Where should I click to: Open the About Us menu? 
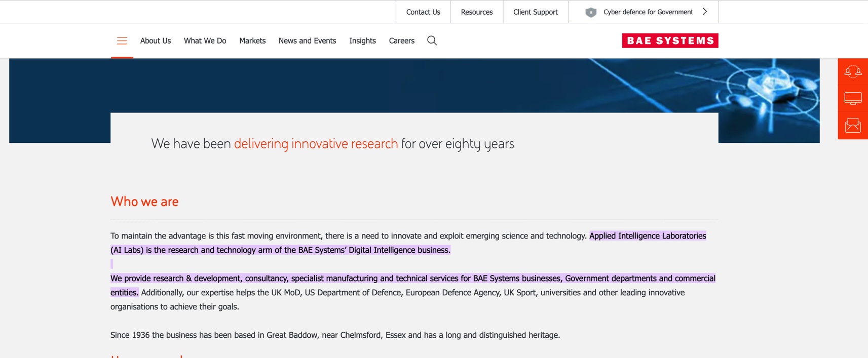click(x=156, y=41)
